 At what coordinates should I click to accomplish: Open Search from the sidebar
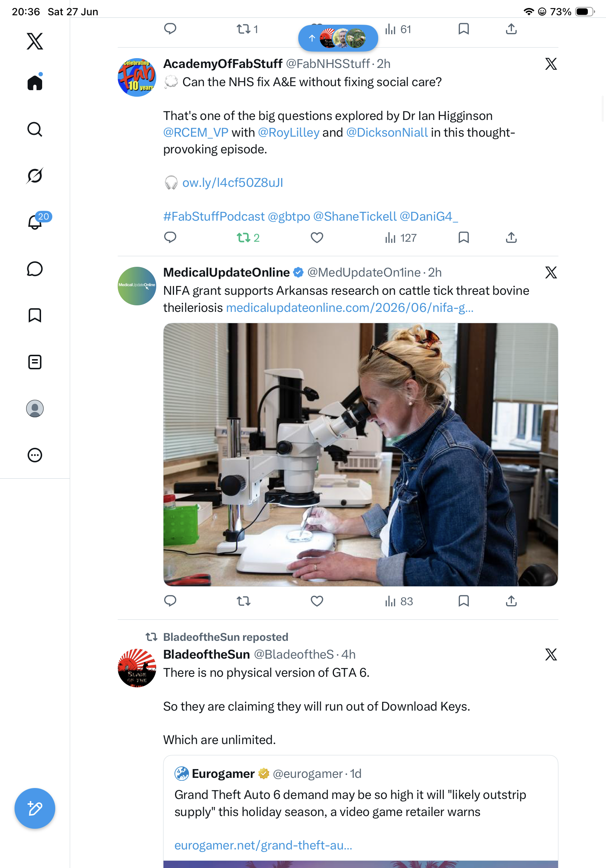coord(35,129)
